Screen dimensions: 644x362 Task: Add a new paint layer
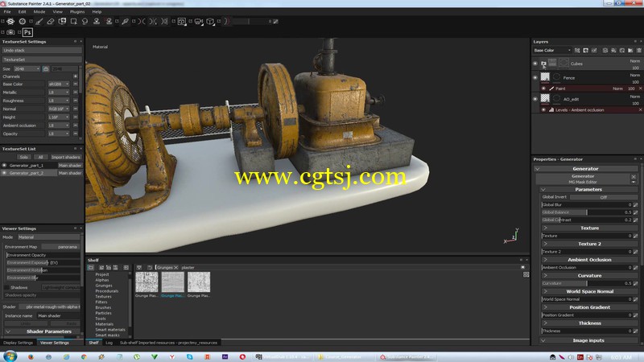coord(605,51)
